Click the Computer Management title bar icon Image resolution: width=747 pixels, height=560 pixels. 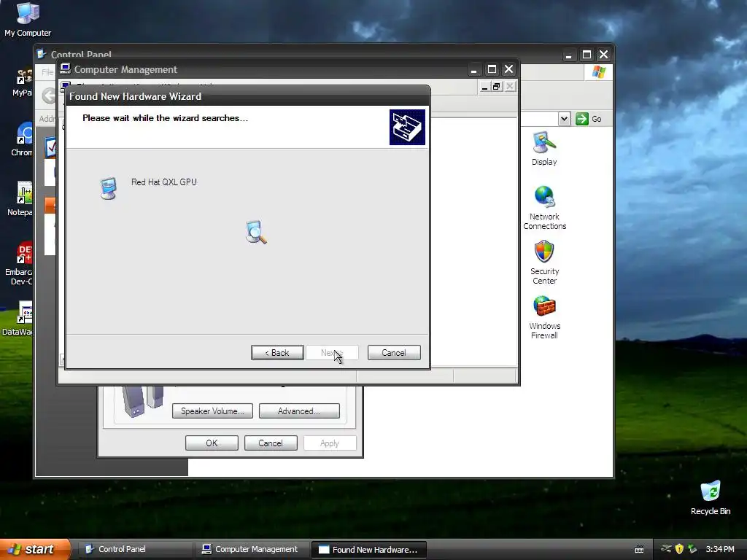(66, 69)
